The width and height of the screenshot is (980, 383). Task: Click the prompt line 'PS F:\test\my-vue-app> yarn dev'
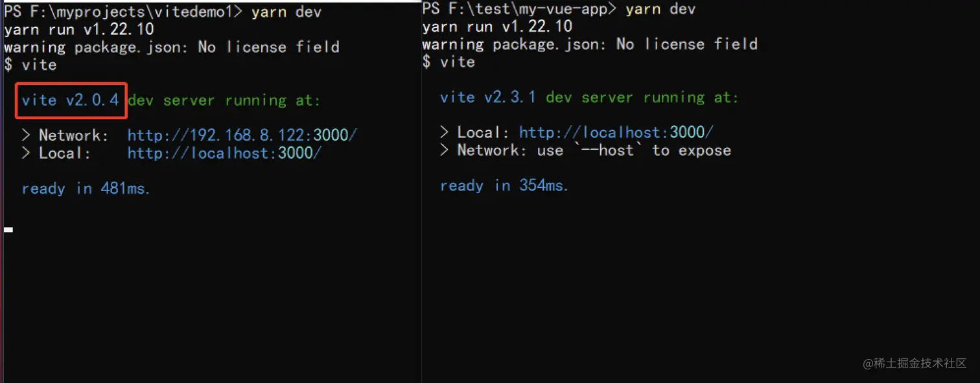(559, 9)
